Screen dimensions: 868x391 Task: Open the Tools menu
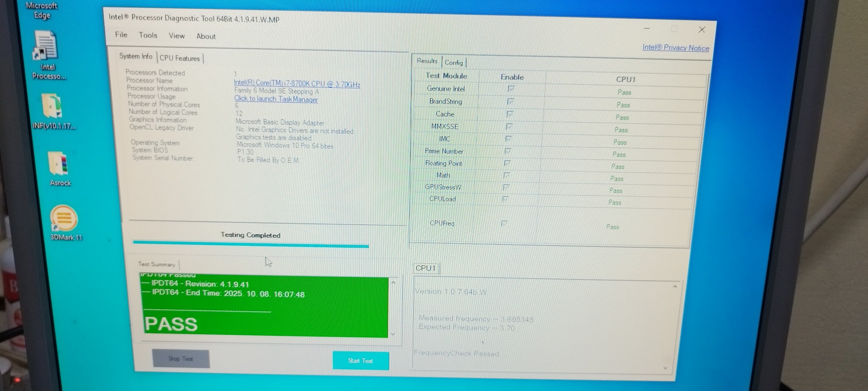coord(148,35)
